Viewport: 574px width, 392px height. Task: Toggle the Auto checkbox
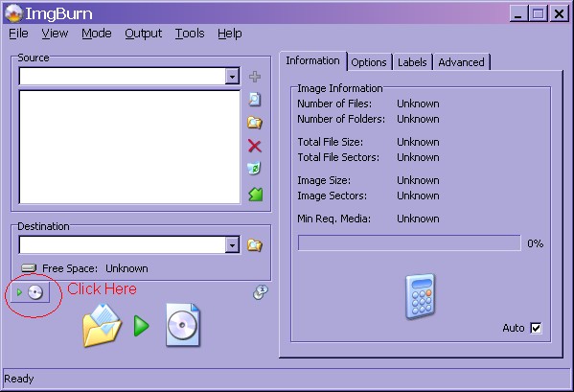(x=536, y=328)
